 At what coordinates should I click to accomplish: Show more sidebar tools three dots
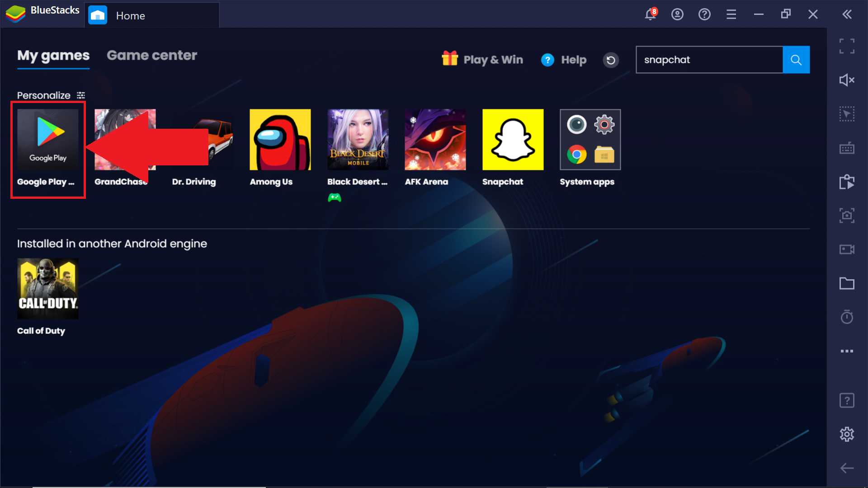pos(847,351)
